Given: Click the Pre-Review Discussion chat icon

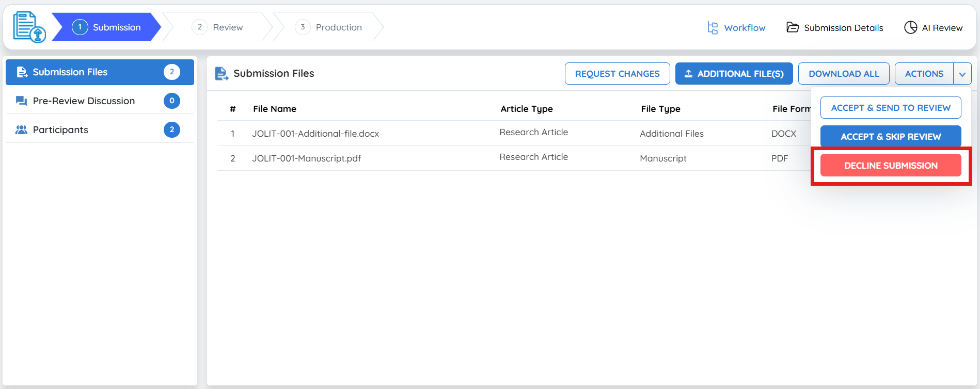Looking at the screenshot, I should coord(21,101).
